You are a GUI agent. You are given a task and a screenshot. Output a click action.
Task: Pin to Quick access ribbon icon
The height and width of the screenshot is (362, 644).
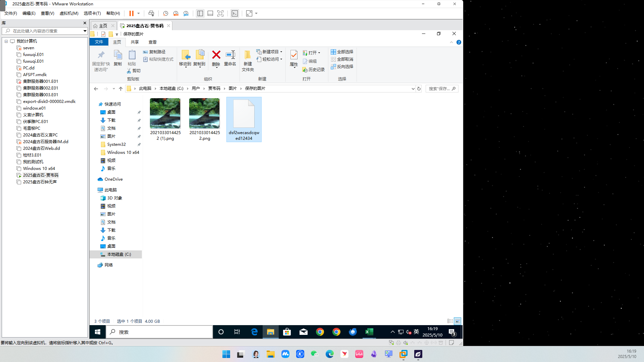(101, 61)
